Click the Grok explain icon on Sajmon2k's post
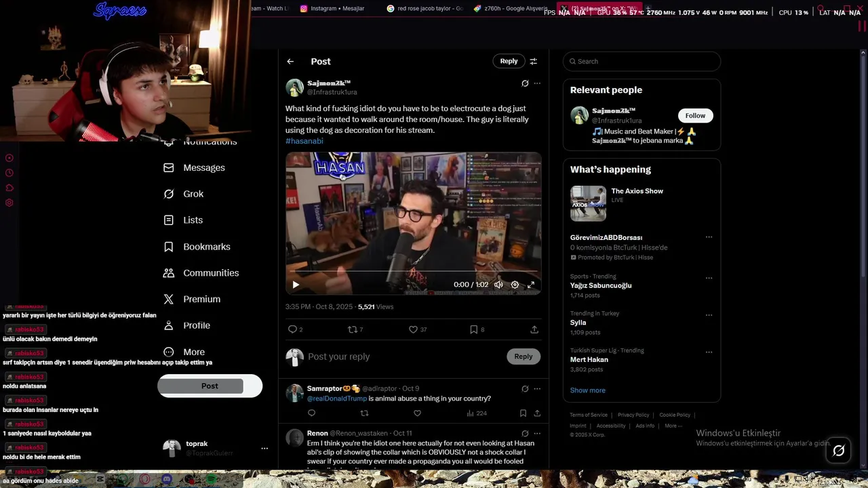This screenshot has width=868, height=488. coord(525,83)
